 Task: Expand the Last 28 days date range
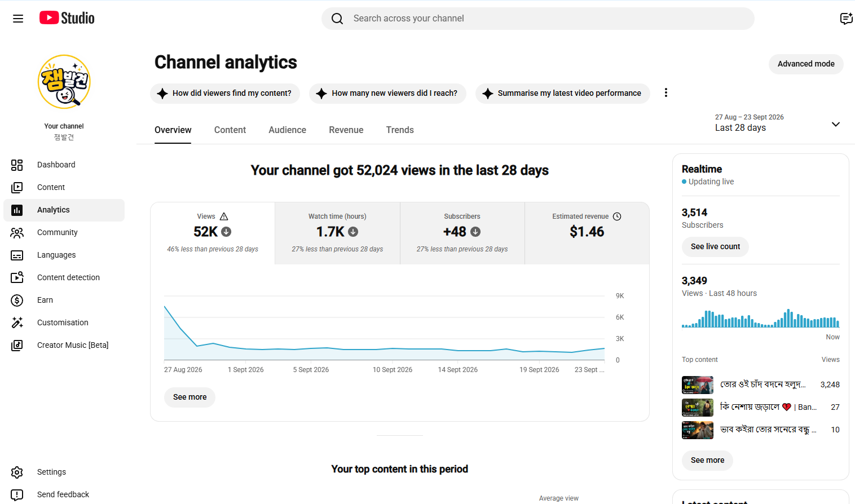coord(778,123)
